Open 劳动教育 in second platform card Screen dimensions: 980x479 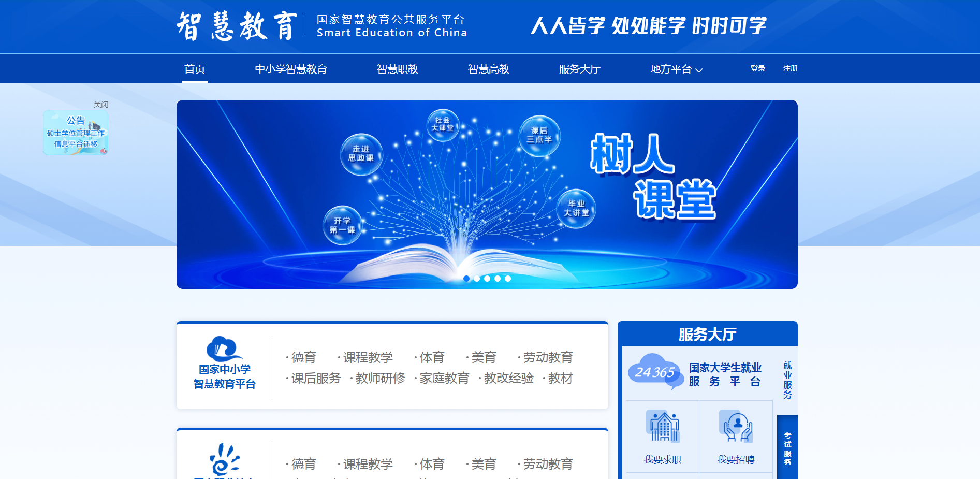(x=548, y=464)
